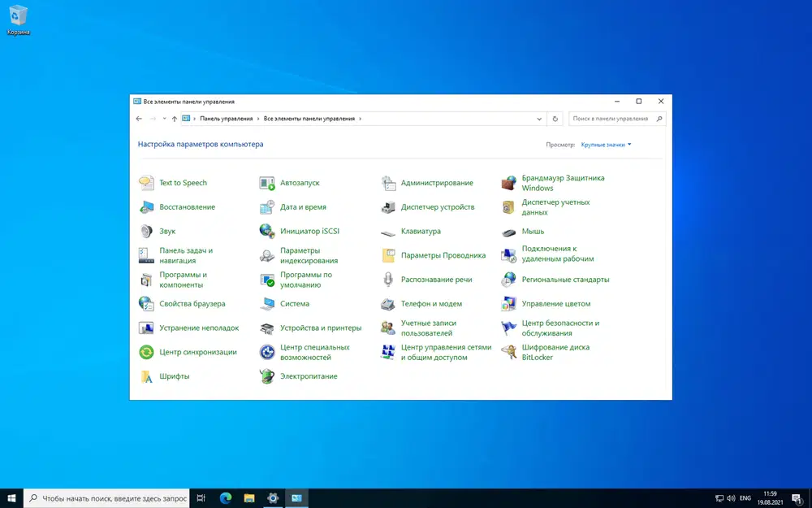The width and height of the screenshot is (812, 508).
Task: Open the Дата и время icon
Action: coord(267,206)
